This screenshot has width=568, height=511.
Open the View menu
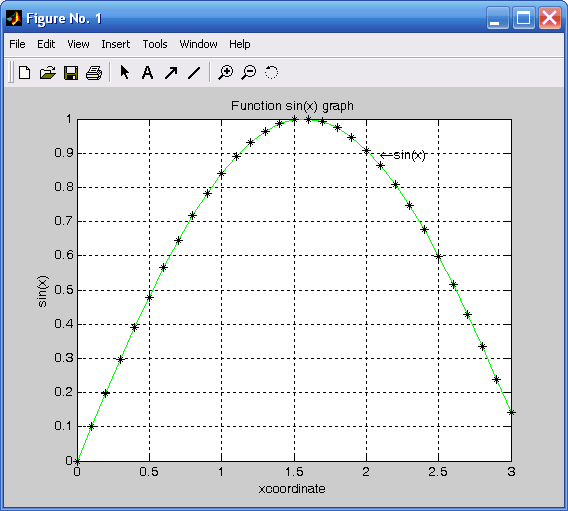click(78, 44)
